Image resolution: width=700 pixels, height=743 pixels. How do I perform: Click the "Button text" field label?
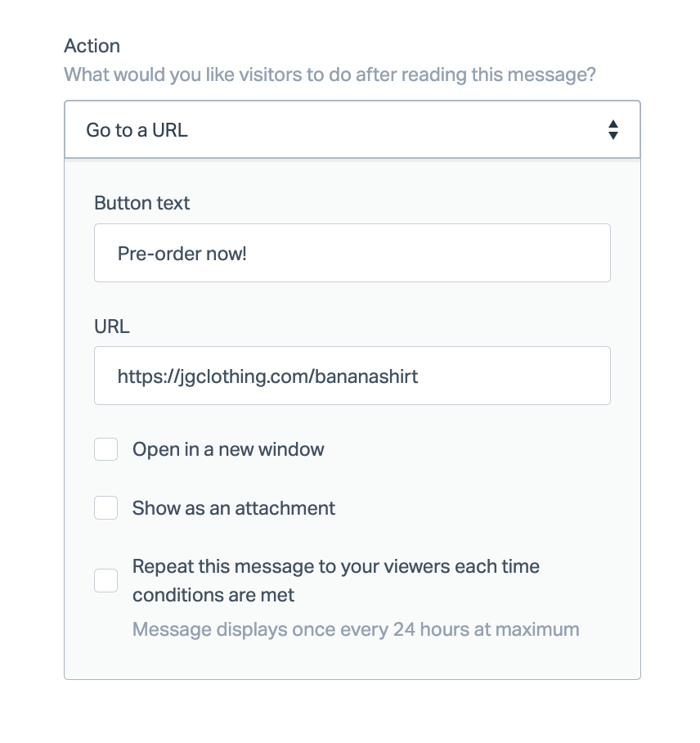pos(141,202)
